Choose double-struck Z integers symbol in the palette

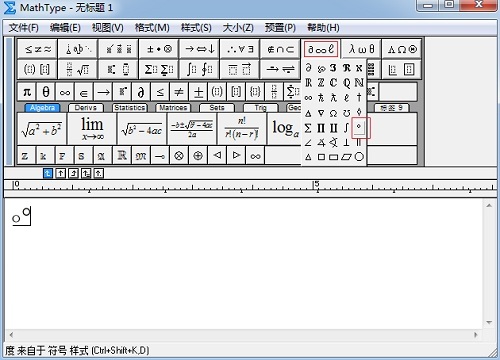pyautogui.click(x=321, y=83)
